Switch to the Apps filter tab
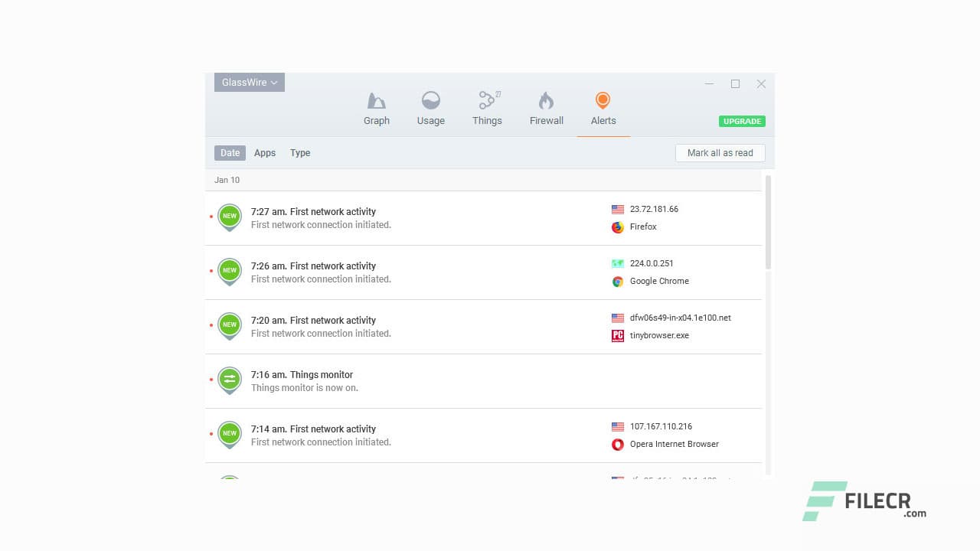This screenshot has height=551, width=980. pyautogui.click(x=265, y=153)
